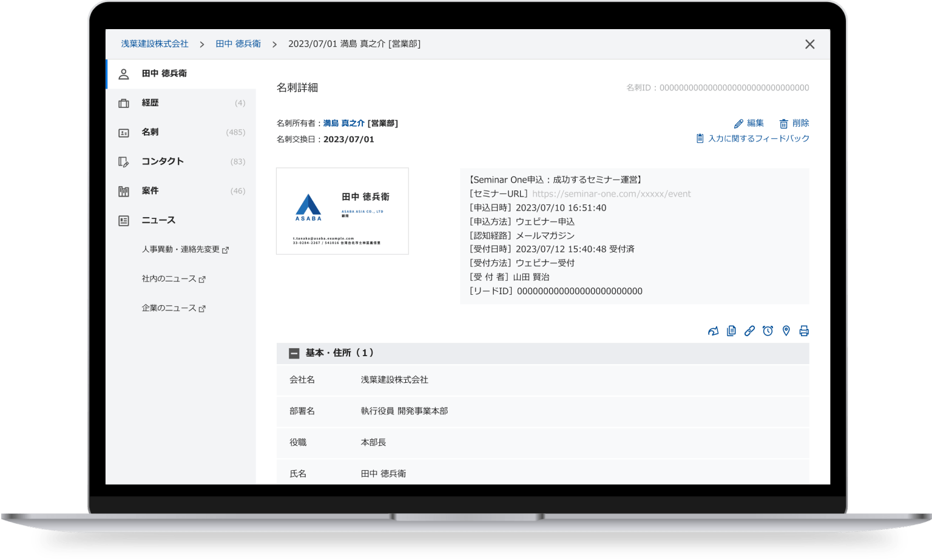Click the note-and-pen icon beside コンタクト

[x=124, y=162]
